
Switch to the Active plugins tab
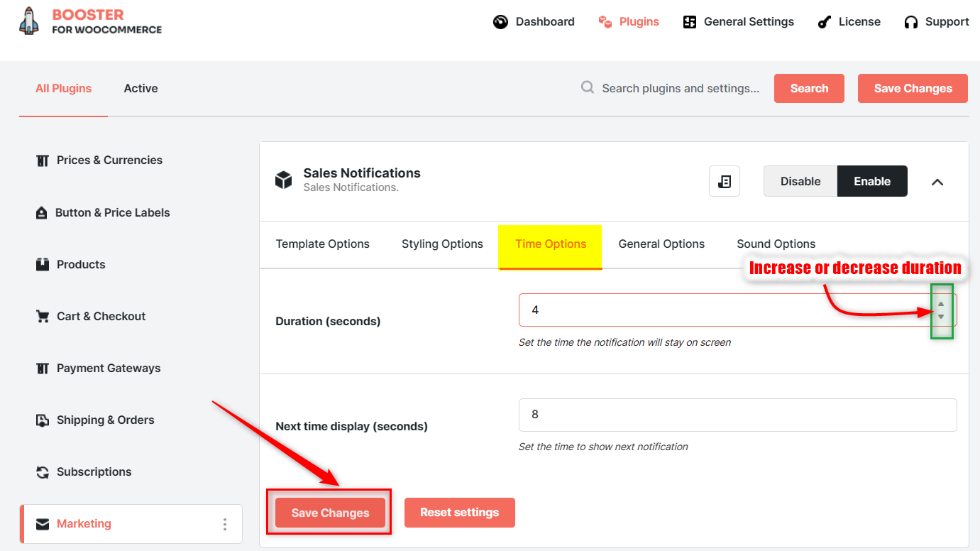click(x=141, y=88)
